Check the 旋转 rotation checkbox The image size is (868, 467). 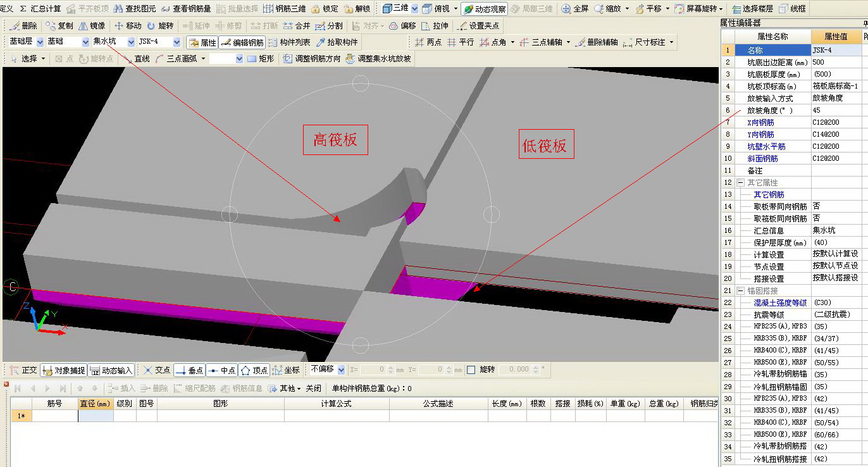471,370
